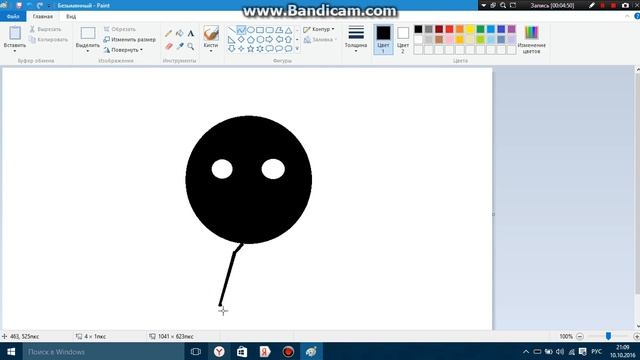Pick the green color swatch
This screenshot has height=360, width=640.
[x=480, y=29]
